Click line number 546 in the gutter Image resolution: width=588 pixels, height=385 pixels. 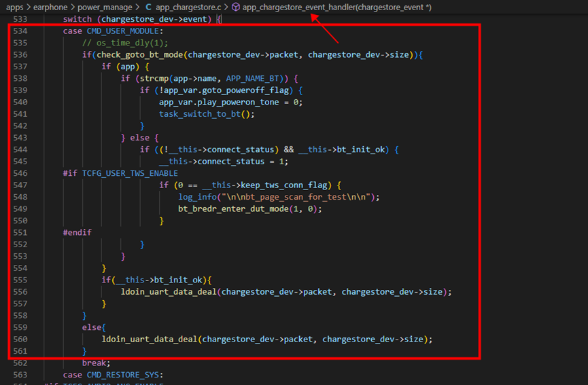(x=20, y=173)
